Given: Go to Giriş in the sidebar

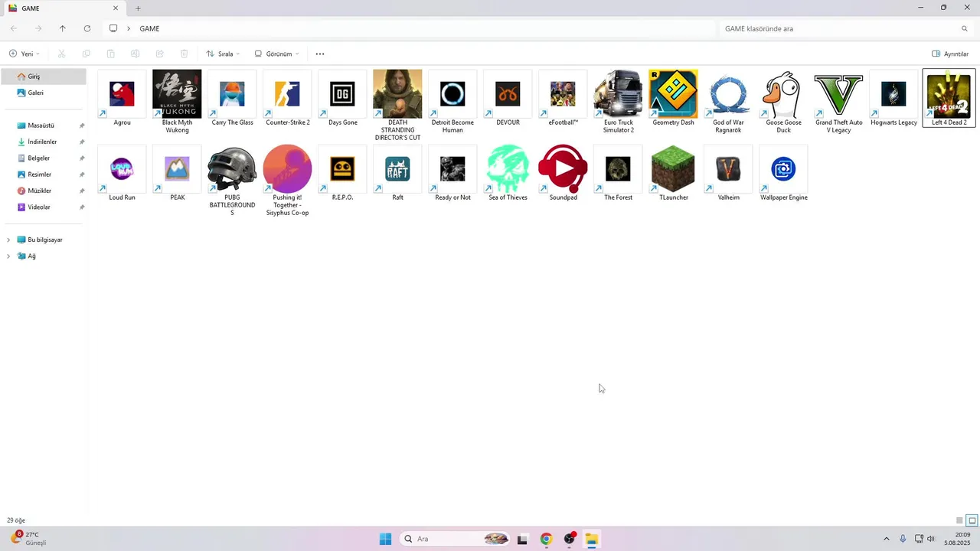Looking at the screenshot, I should point(44,77).
